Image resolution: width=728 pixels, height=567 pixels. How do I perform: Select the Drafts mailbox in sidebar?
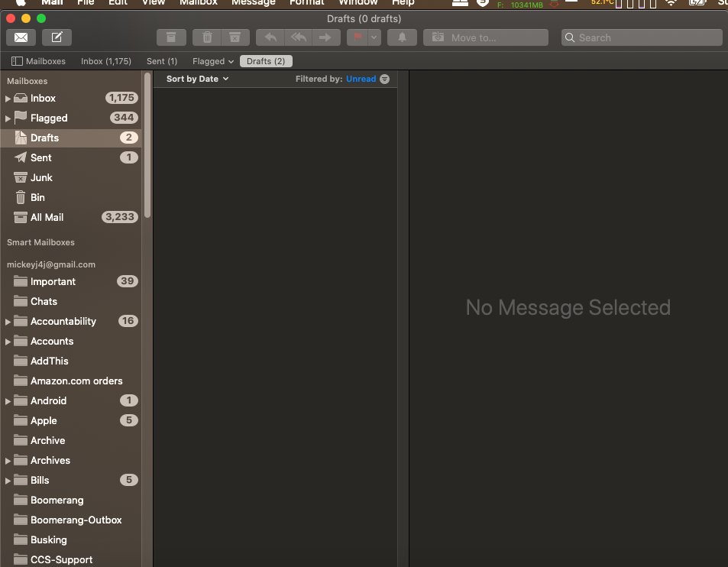coord(71,138)
